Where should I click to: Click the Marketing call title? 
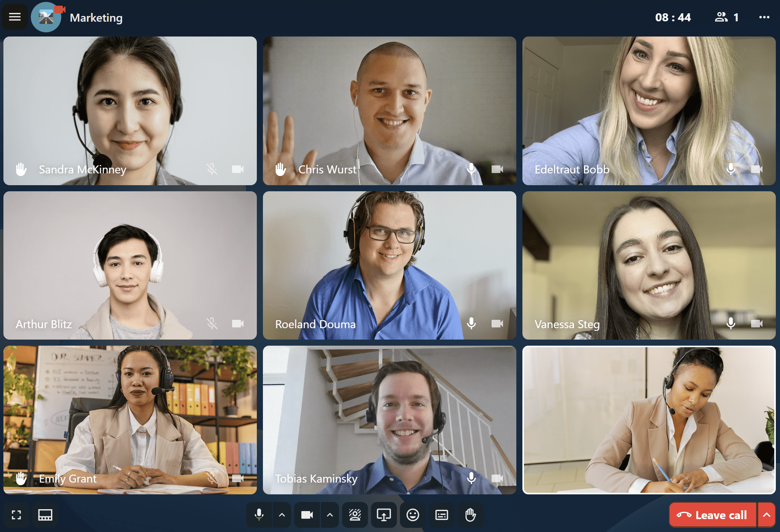pyautogui.click(x=96, y=17)
